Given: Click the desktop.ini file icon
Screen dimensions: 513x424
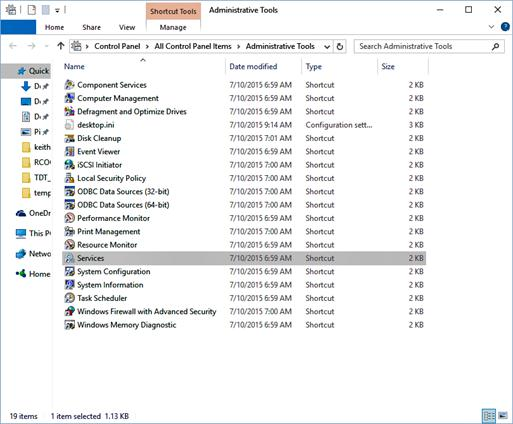Looking at the screenshot, I should [x=69, y=125].
